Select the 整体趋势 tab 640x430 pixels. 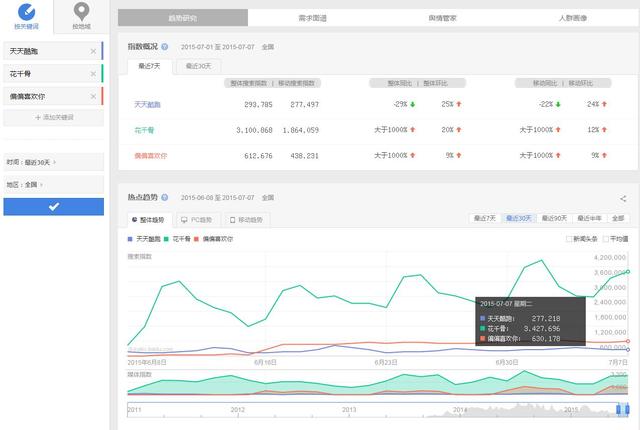pos(149,220)
